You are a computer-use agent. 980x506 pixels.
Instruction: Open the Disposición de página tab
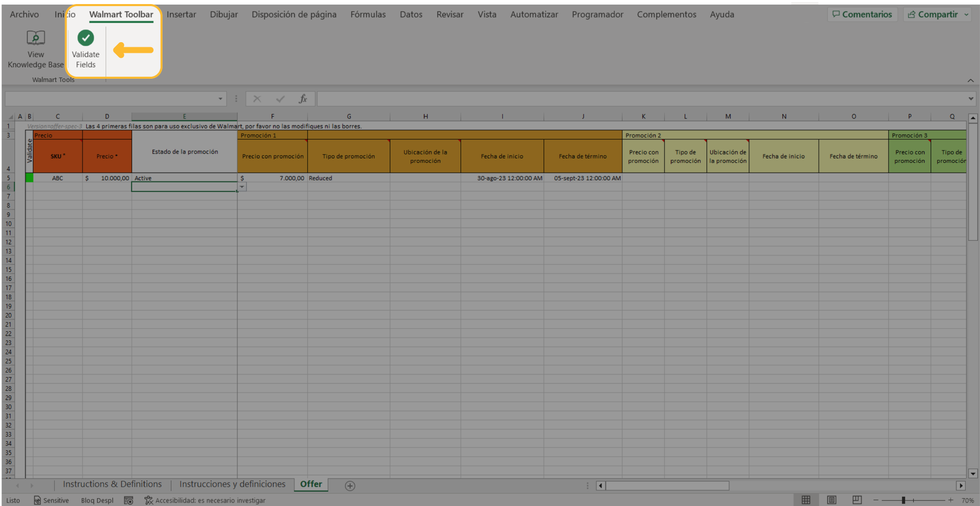tap(294, 15)
